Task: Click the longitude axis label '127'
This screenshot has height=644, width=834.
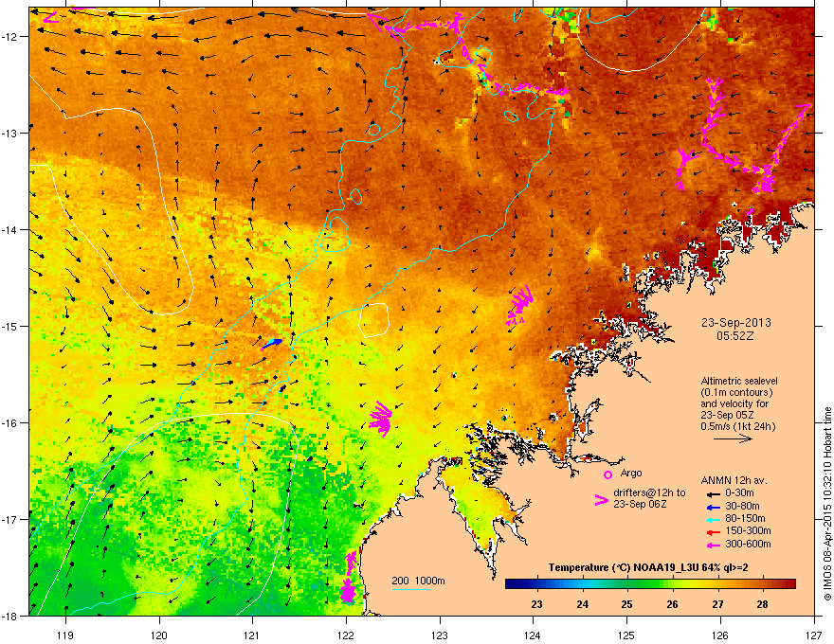Action: click(814, 635)
